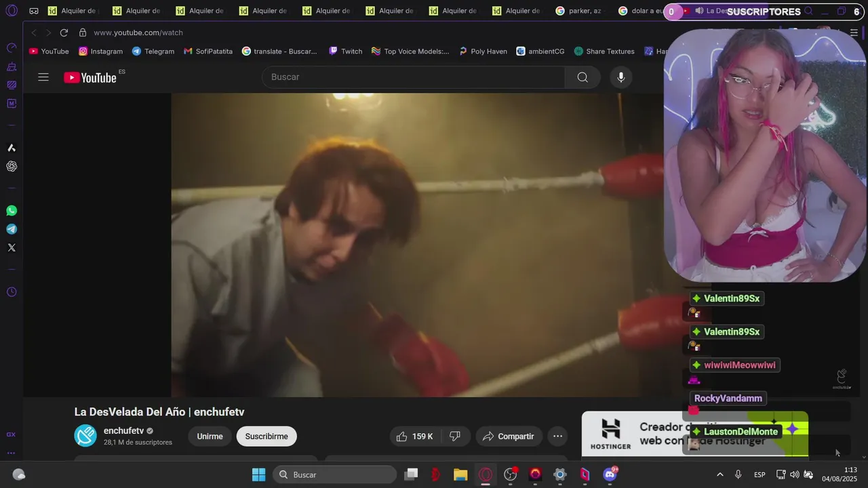Open the YouTube bookmark
This screenshot has width=868, height=488.
49,52
